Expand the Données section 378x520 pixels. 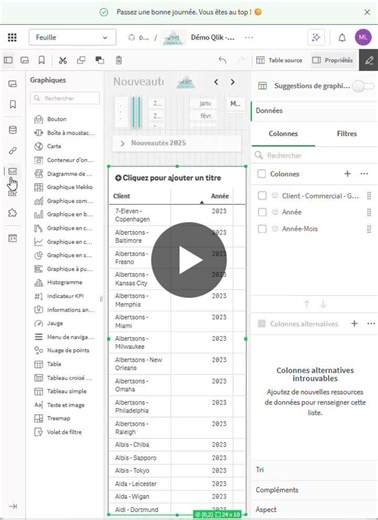[x=314, y=111]
